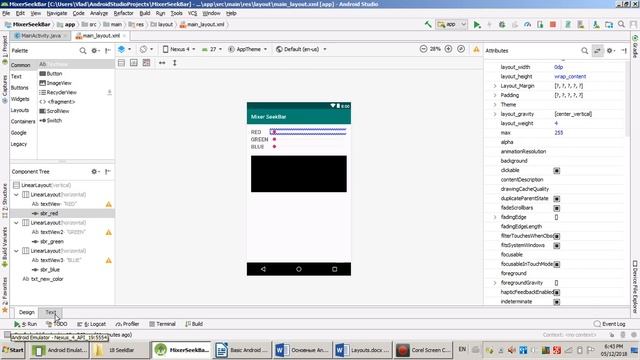Toggle the clickable attribute checkbox
The image size is (640, 360).
pyautogui.click(x=556, y=171)
